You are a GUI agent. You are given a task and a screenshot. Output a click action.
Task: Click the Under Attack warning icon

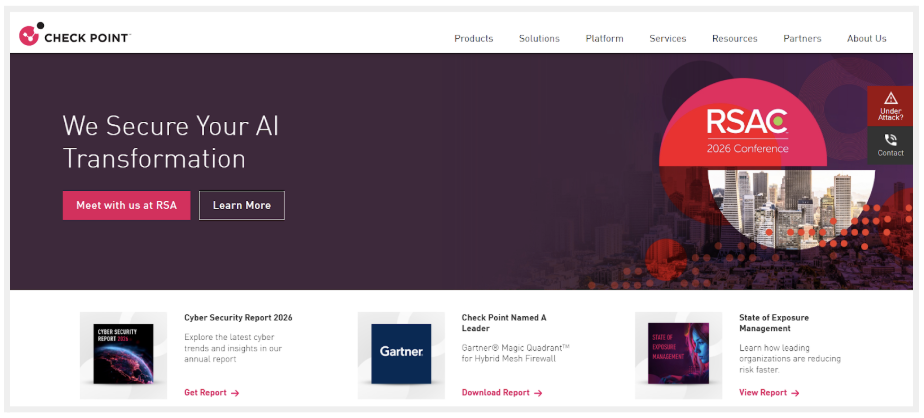[890, 98]
